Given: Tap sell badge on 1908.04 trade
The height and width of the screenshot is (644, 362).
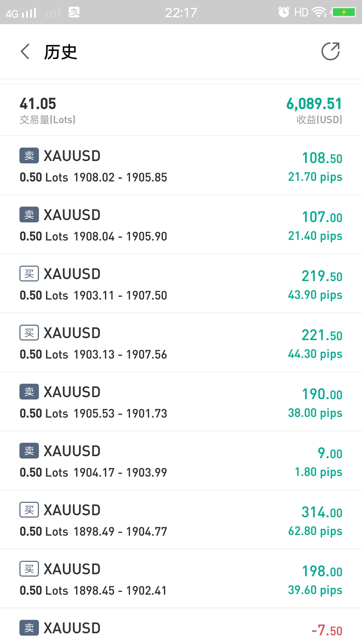Looking at the screenshot, I should click(x=29, y=215).
